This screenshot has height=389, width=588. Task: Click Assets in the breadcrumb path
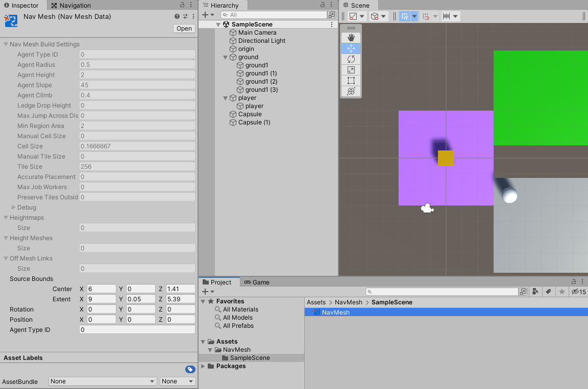(316, 302)
